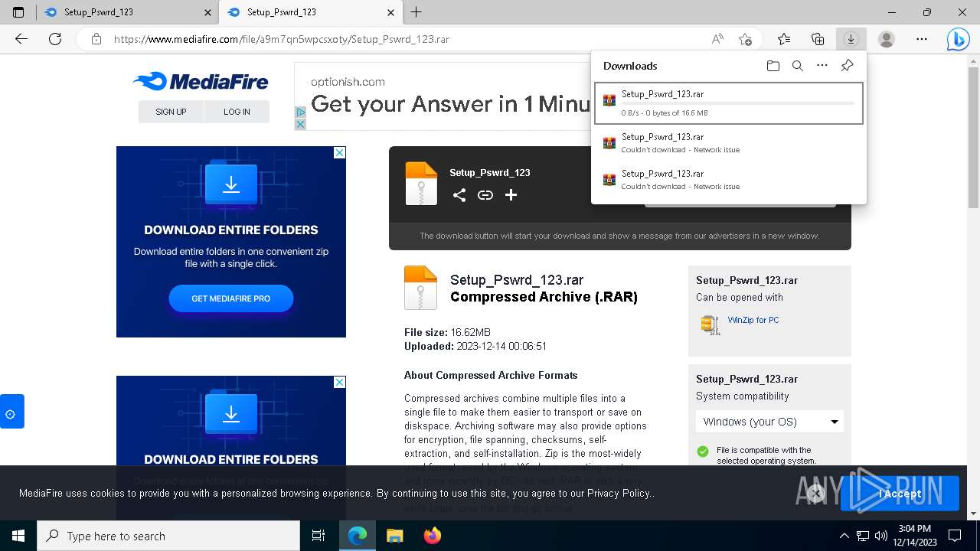This screenshot has height=551, width=980.
Task: Click the address bar URL
Action: tap(282, 39)
